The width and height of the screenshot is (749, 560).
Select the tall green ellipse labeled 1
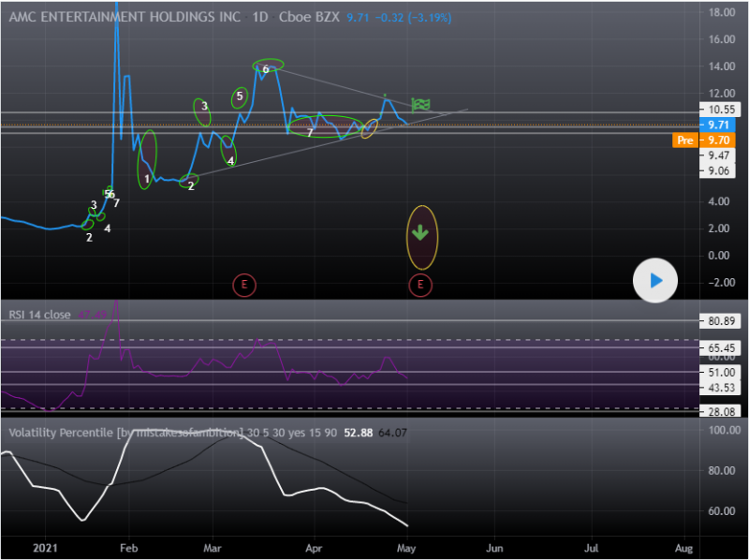pos(146,160)
